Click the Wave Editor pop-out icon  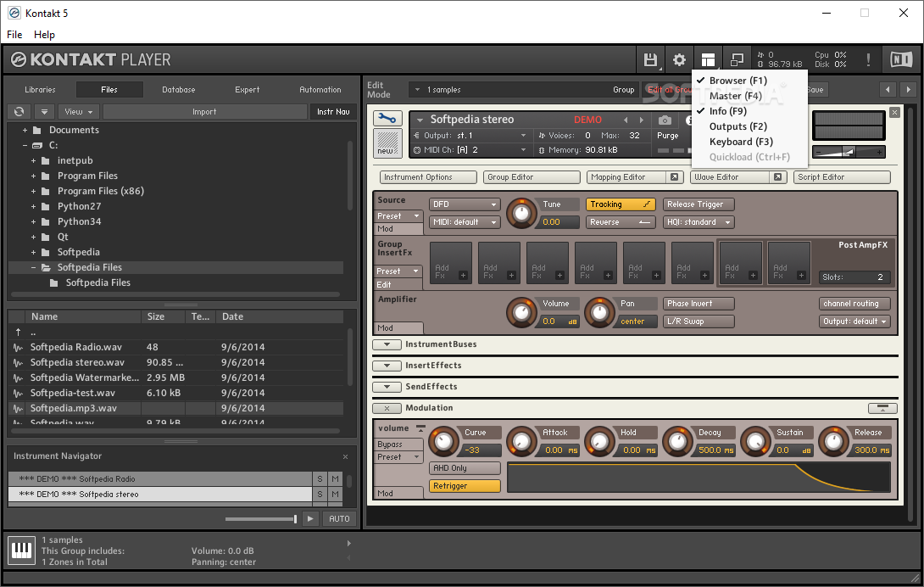click(x=777, y=177)
